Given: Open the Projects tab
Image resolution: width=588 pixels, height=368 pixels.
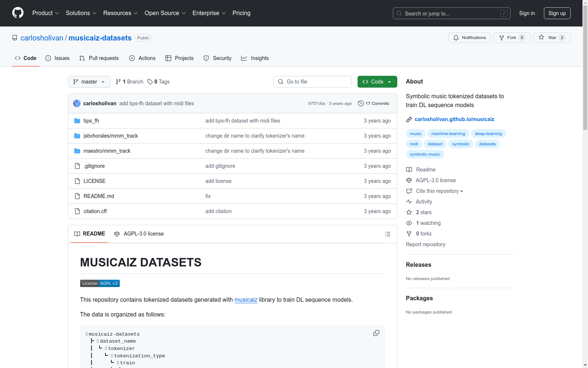Looking at the screenshot, I should pyautogui.click(x=179, y=58).
